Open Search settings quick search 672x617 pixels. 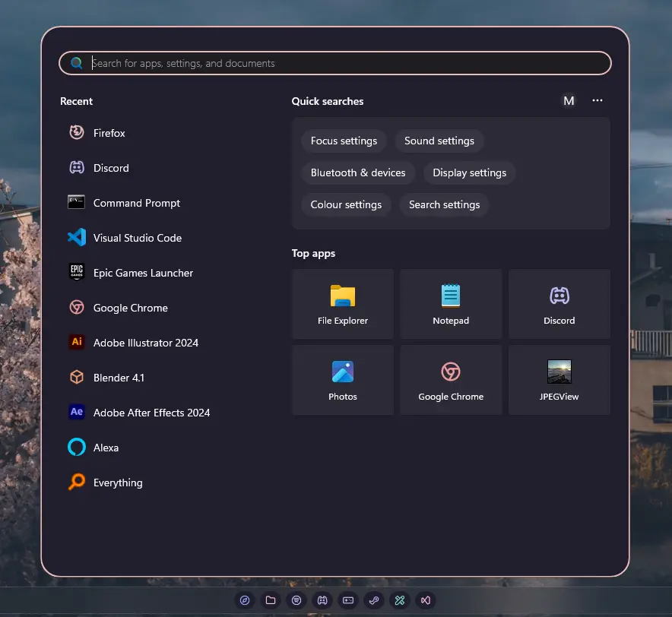pyautogui.click(x=444, y=205)
